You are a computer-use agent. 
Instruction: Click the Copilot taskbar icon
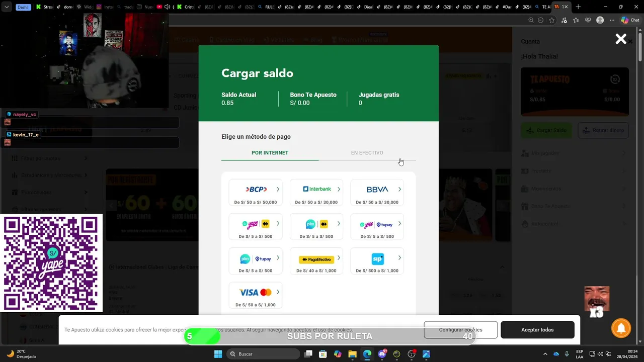pyautogui.click(x=338, y=354)
